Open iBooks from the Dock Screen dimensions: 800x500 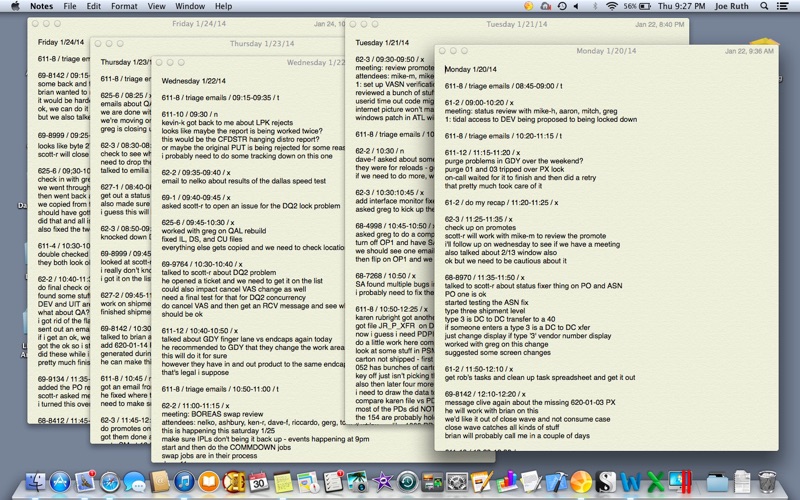tap(209, 482)
